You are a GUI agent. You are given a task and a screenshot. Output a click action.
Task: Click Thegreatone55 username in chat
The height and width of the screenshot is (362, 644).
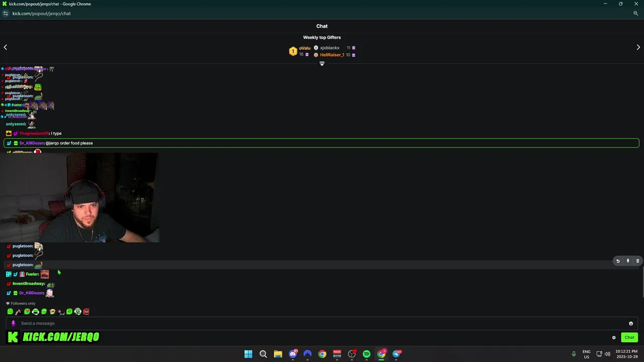pos(34,133)
